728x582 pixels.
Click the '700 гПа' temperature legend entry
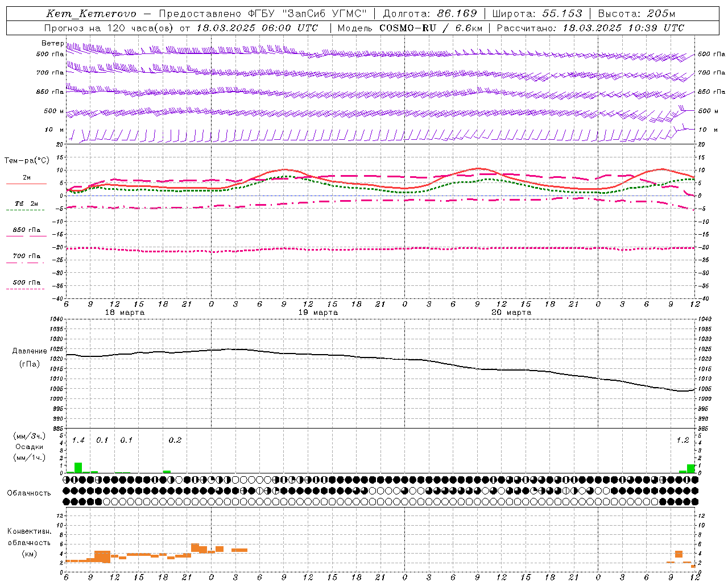(27, 256)
